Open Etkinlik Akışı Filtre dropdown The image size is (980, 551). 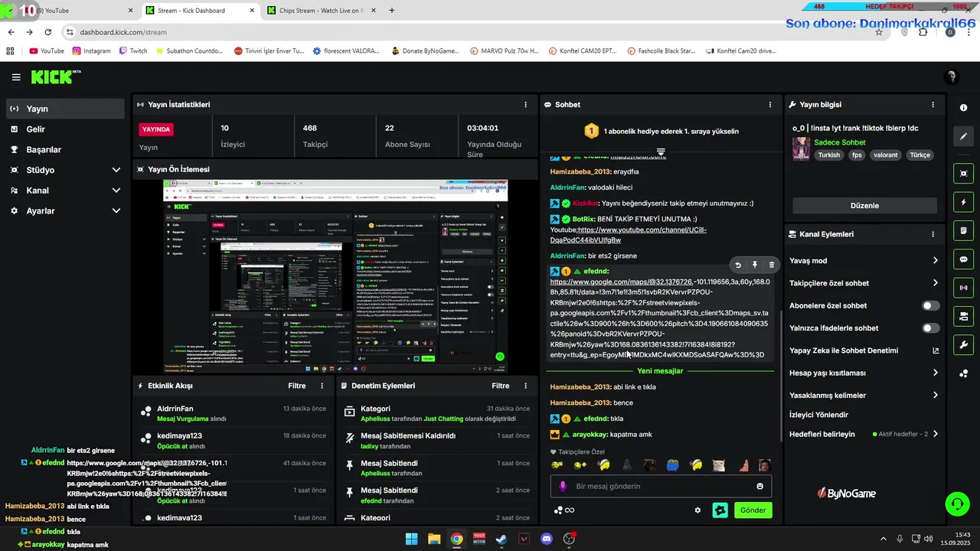coord(296,386)
